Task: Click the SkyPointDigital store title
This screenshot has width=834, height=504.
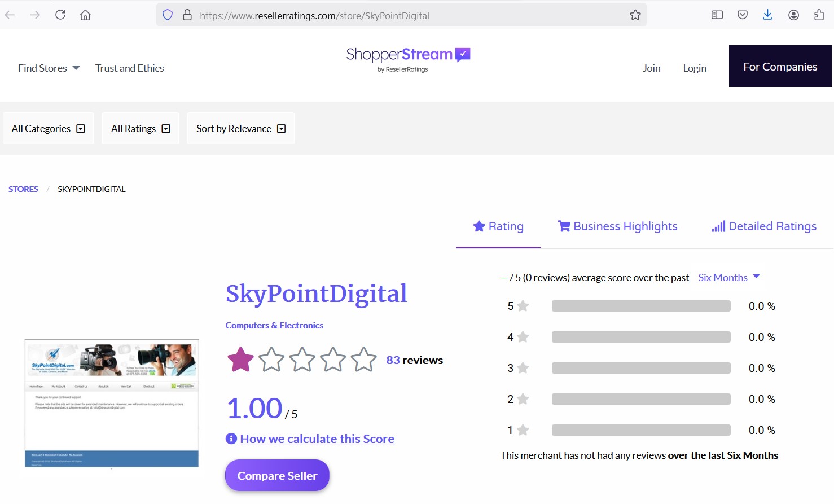Action: pos(317,293)
